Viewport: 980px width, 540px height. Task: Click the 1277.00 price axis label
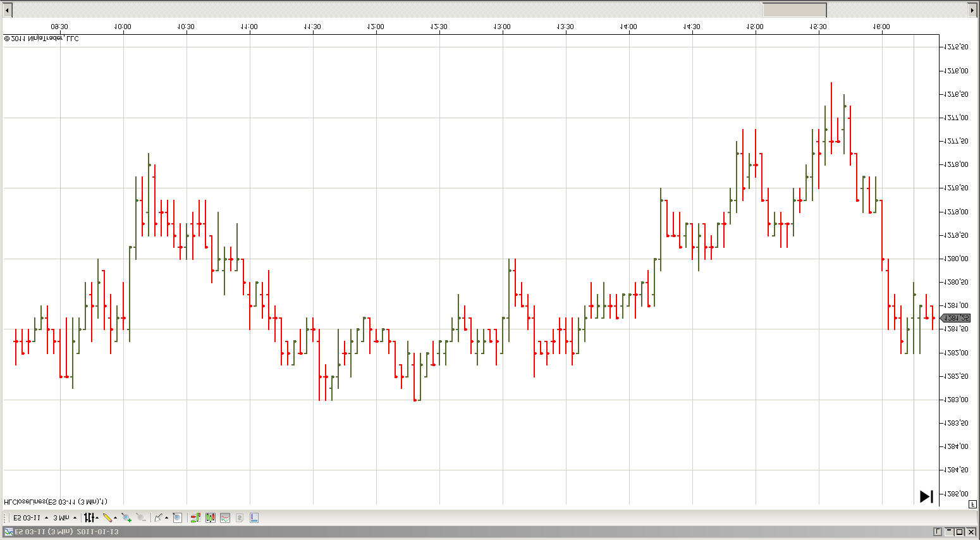point(955,118)
